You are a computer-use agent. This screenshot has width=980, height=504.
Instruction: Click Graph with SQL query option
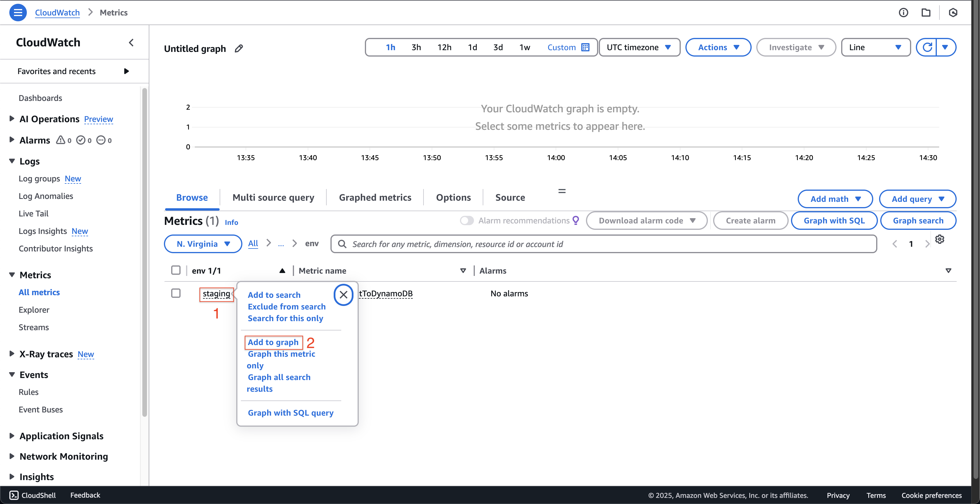click(290, 412)
